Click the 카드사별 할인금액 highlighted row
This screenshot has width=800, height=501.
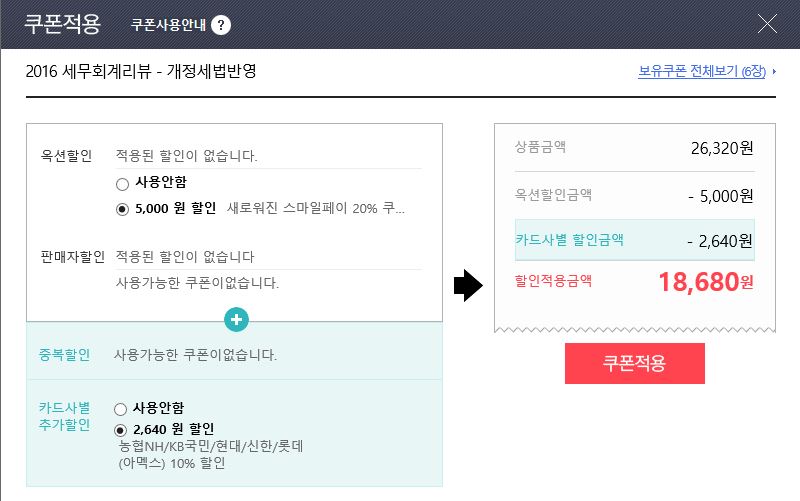634,240
